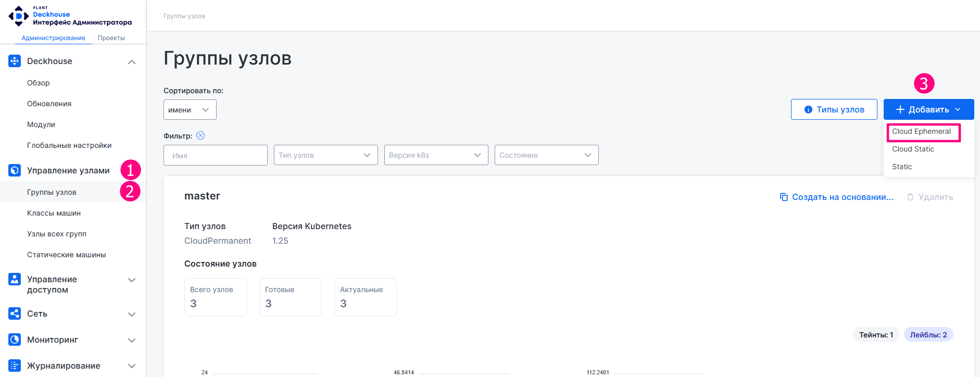Select Cloud Static from the Добавить menu
980x377 pixels.
click(x=913, y=149)
